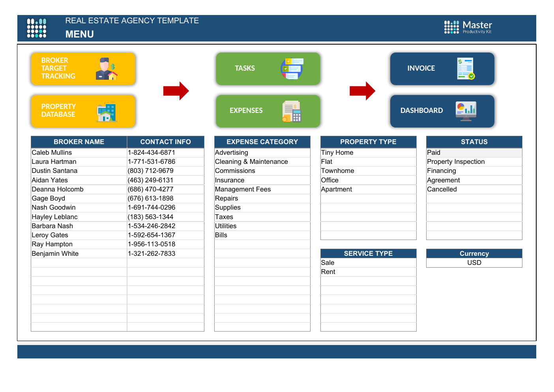Select Hayley Leblanc broker cell

[x=79, y=217]
